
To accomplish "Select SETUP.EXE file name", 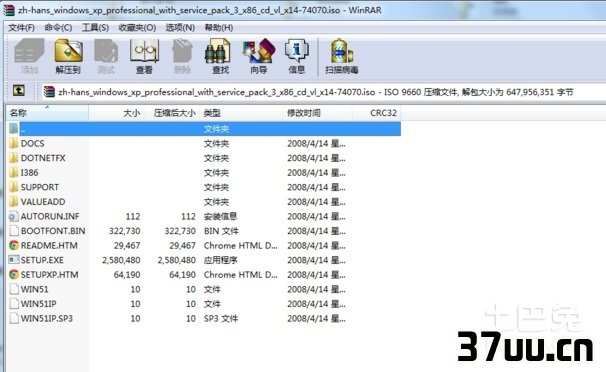I will tap(42, 260).
